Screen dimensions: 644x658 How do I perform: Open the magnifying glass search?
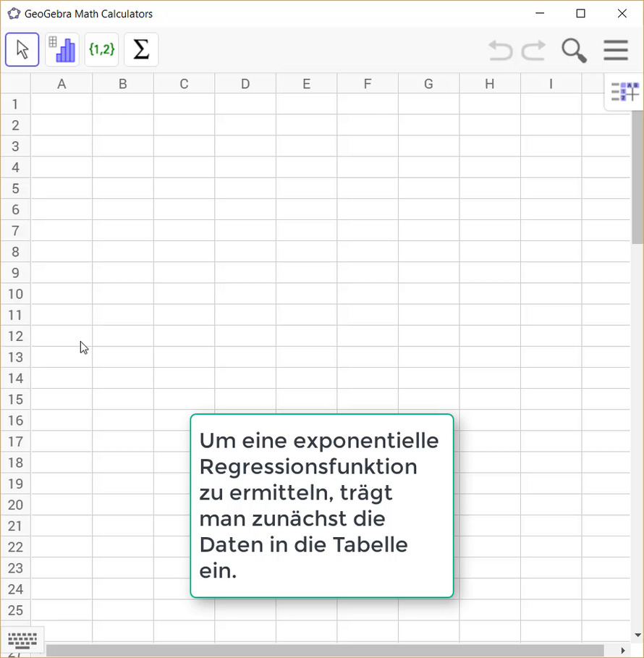(574, 51)
